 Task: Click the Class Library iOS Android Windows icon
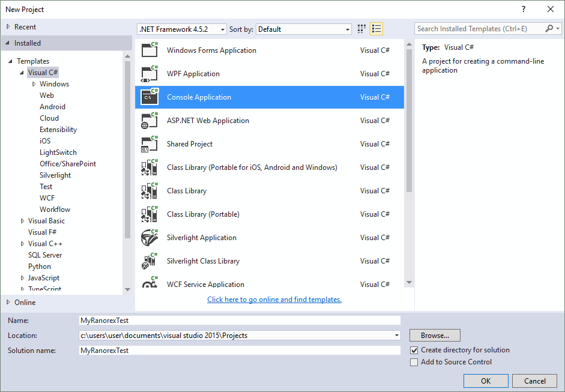click(150, 167)
